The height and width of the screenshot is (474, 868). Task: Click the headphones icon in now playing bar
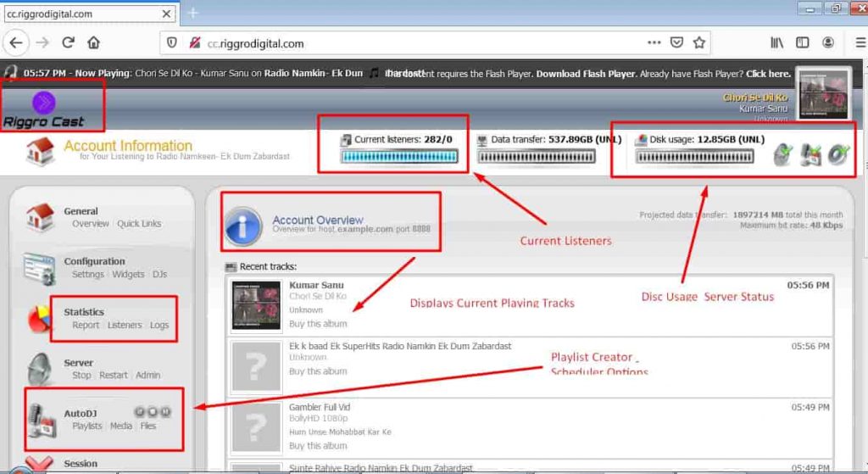pyautogui.click(x=10, y=73)
